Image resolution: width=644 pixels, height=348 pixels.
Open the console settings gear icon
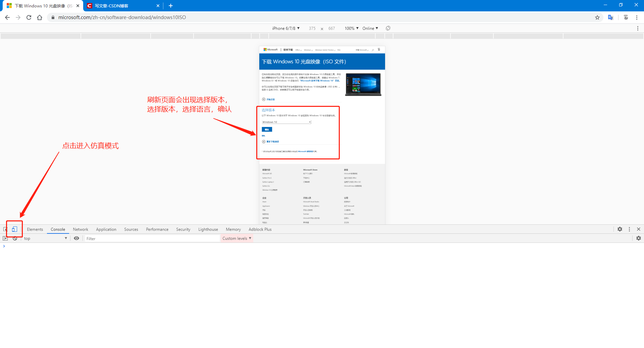639,238
